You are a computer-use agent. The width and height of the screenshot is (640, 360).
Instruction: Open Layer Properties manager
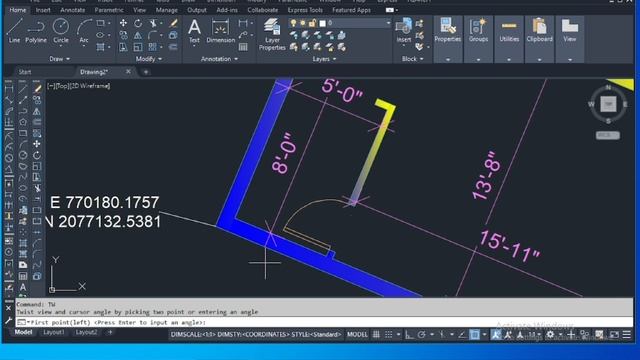point(272,34)
